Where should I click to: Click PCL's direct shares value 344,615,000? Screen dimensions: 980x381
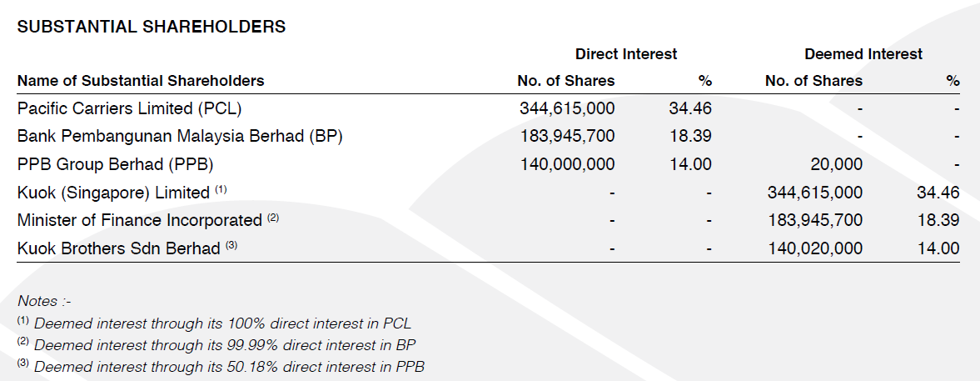567,108
